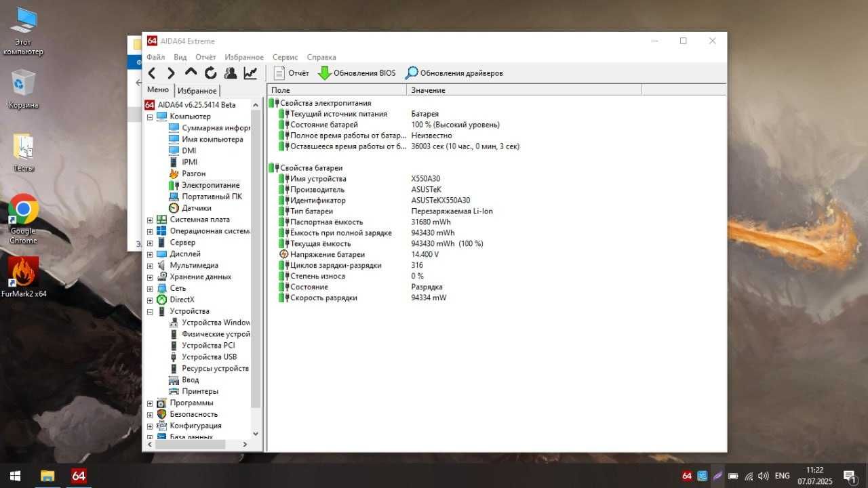Select the FurMark2 x64 desktop shortcut

tap(24, 277)
